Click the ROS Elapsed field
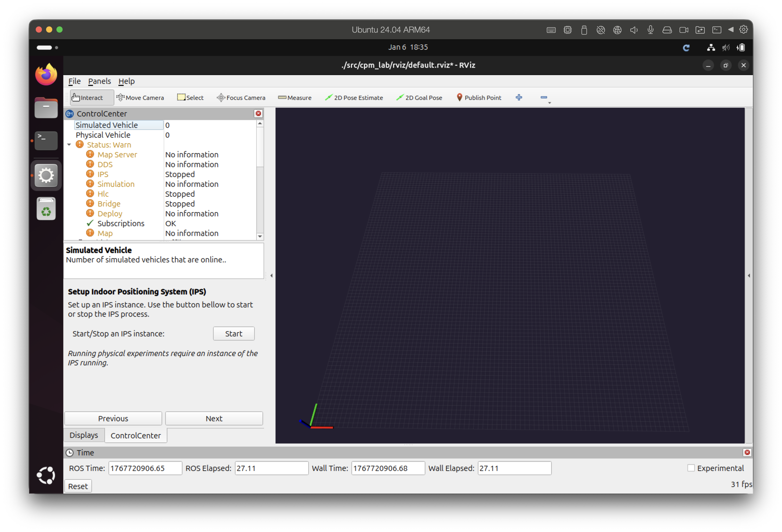The width and height of the screenshot is (782, 532). pyautogui.click(x=271, y=468)
